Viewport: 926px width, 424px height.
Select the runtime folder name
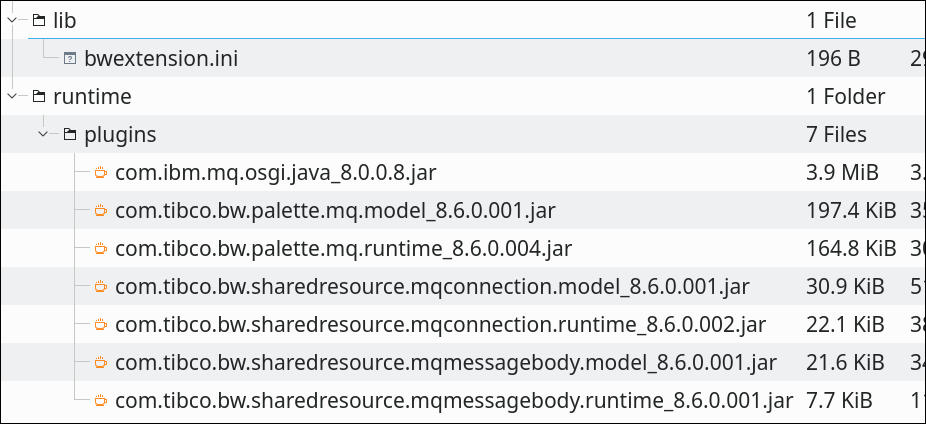(92, 96)
